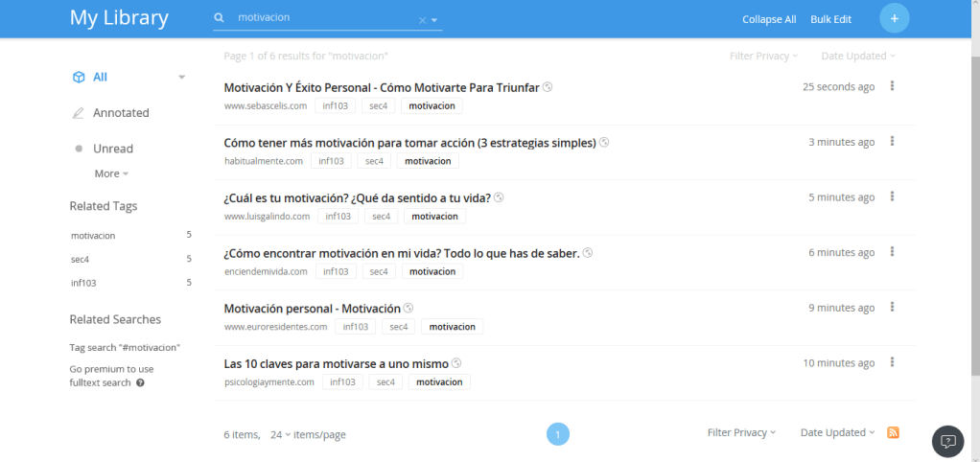Click the Bulk Edit button
The height and width of the screenshot is (462, 980).
[830, 19]
